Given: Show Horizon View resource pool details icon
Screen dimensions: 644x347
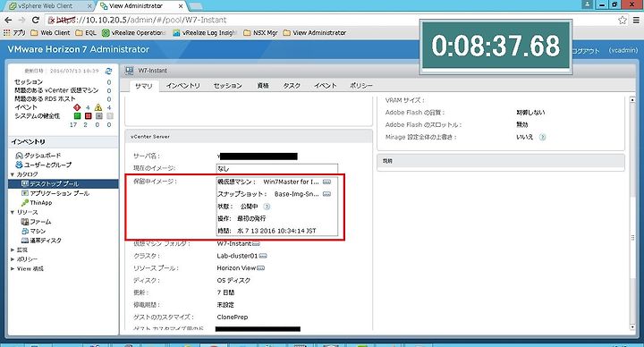Looking at the screenshot, I should [260, 268].
